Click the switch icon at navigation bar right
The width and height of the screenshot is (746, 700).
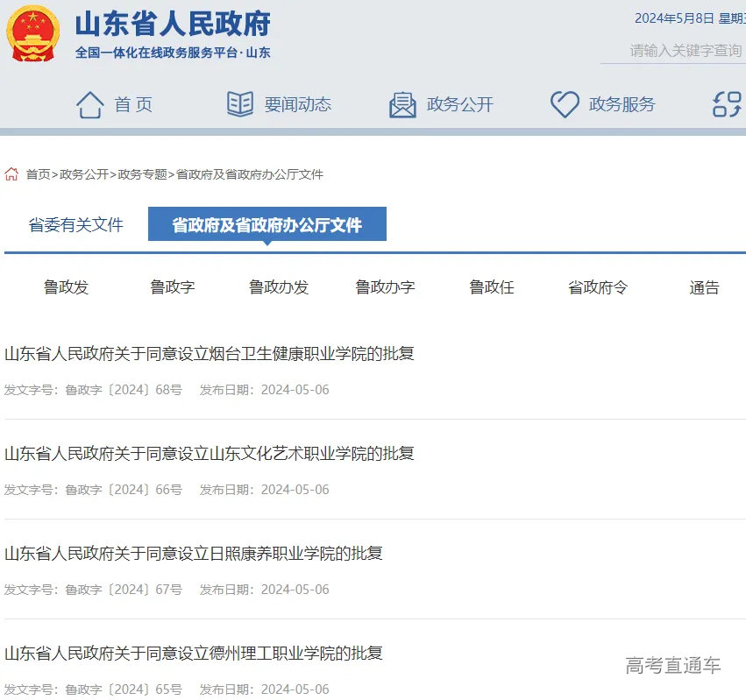(x=724, y=103)
